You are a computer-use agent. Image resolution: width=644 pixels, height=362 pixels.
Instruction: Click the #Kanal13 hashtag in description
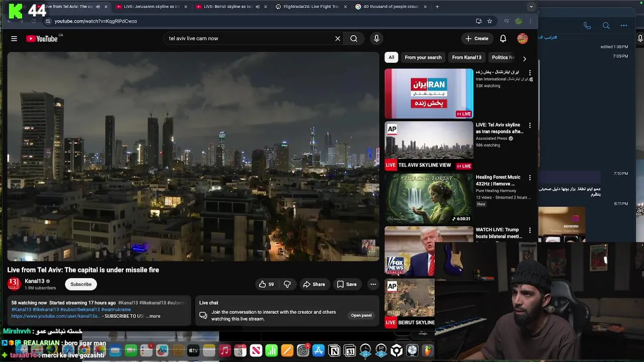[x=129, y=303]
